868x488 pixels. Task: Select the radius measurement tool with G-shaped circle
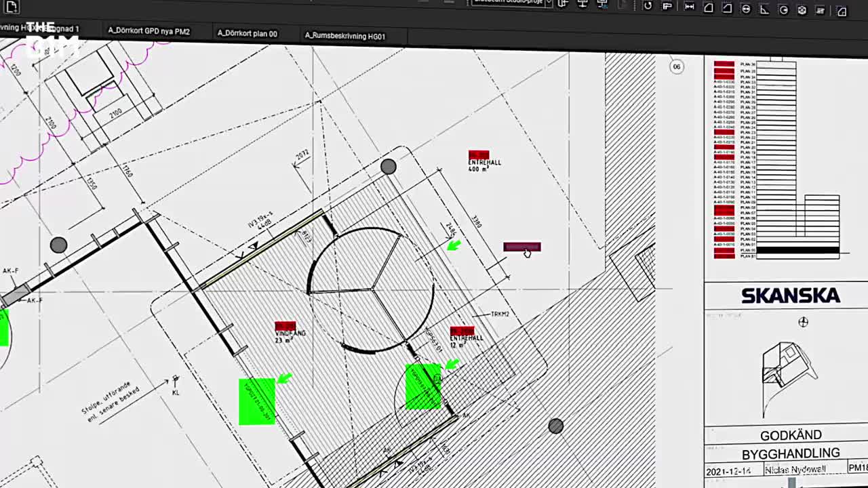pyautogui.click(x=784, y=10)
